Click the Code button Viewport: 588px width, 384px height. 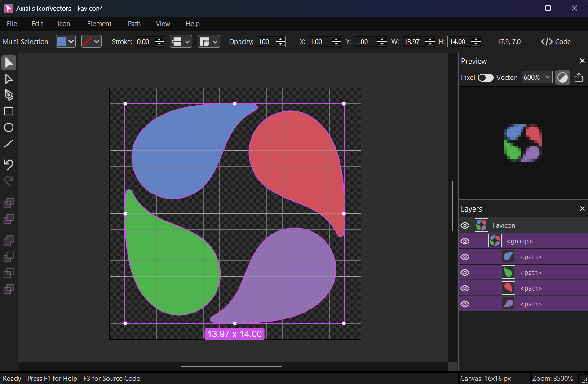pyautogui.click(x=556, y=42)
